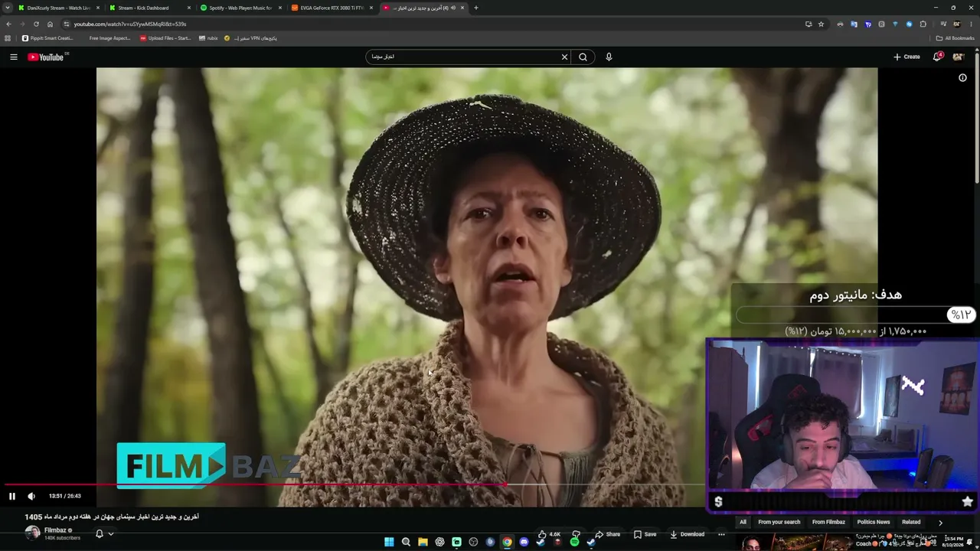The image size is (980, 551).
Task: Run the YouTube search with the magnifier button
Action: point(583,57)
